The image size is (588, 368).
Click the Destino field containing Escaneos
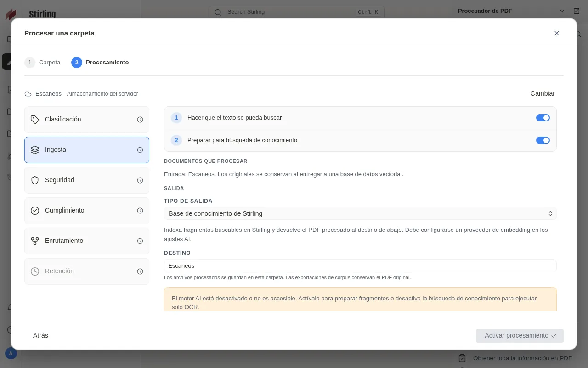pos(360,266)
